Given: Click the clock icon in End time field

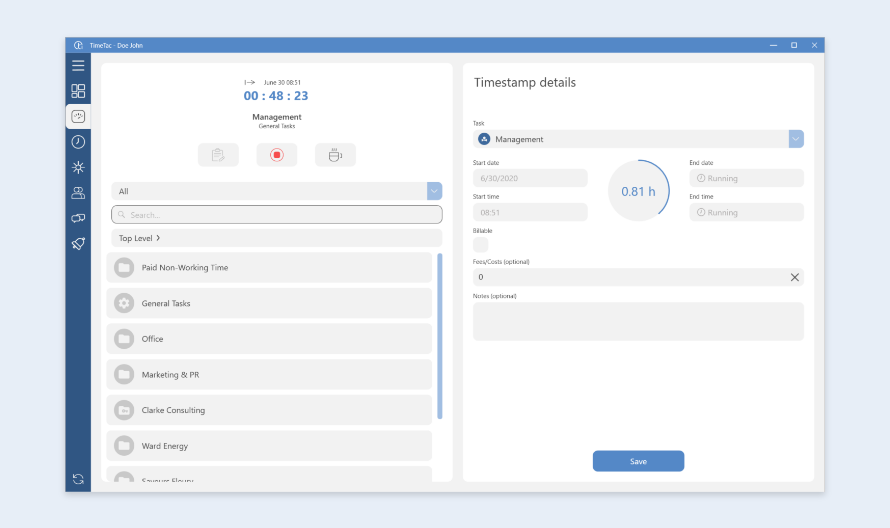Looking at the screenshot, I should (x=701, y=212).
